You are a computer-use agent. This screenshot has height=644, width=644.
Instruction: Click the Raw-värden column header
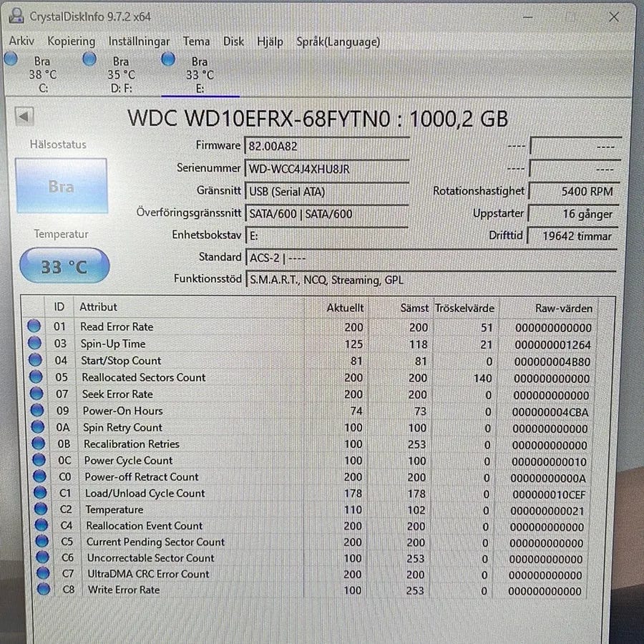tap(548, 308)
